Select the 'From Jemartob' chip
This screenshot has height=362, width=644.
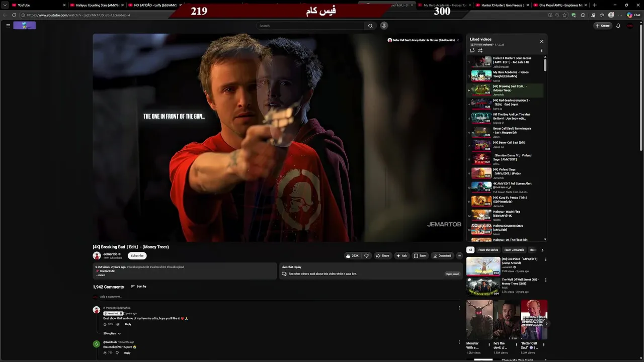click(514, 250)
